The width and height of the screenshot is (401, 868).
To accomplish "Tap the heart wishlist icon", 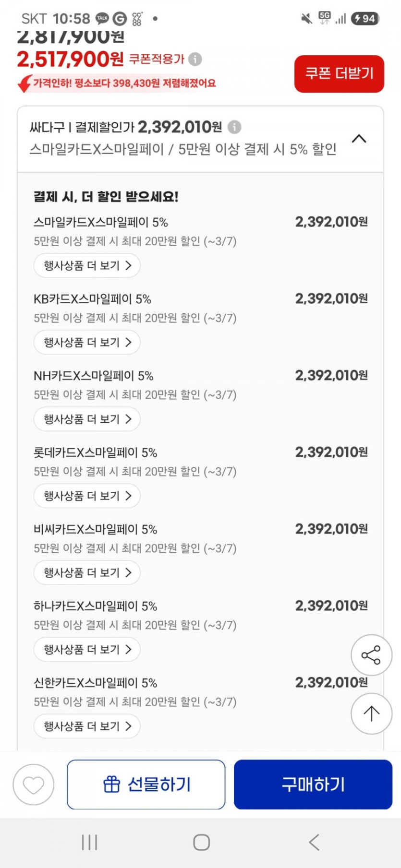I will pos(34,785).
